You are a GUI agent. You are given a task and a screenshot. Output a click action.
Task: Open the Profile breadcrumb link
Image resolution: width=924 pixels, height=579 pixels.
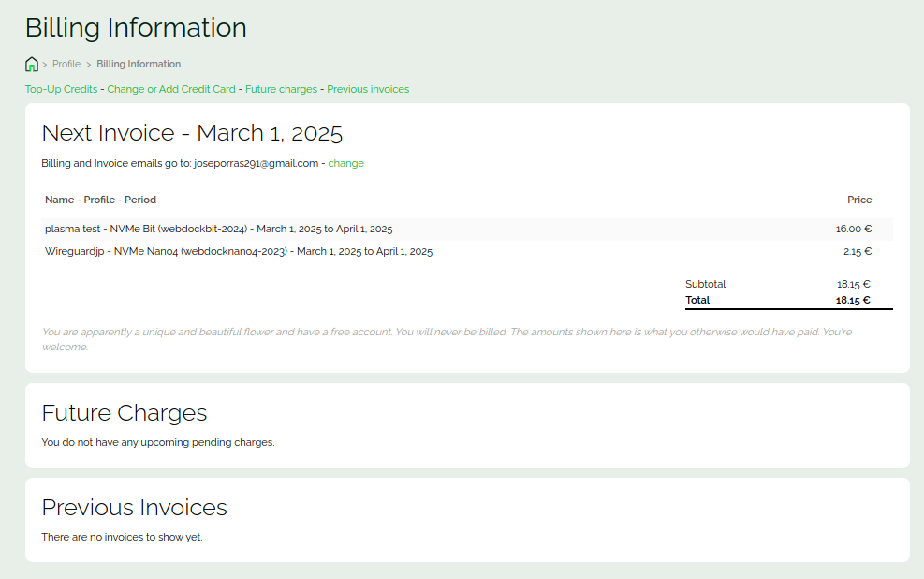[x=66, y=65]
